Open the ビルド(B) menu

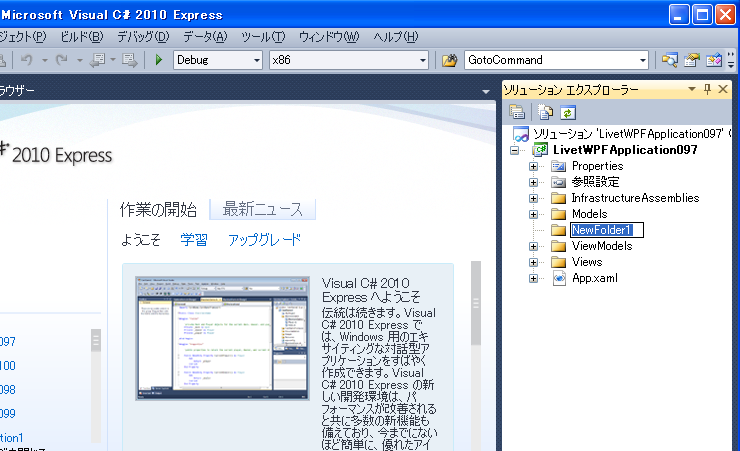(x=82, y=37)
